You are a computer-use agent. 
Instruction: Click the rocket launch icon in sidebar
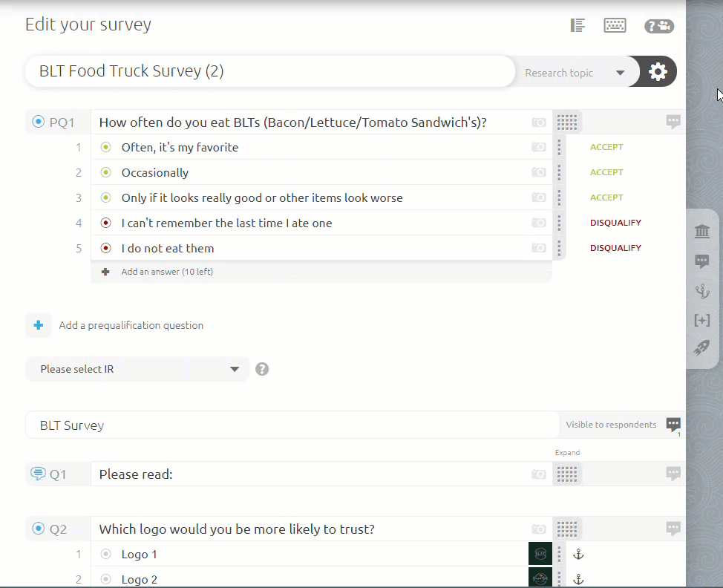[701, 347]
